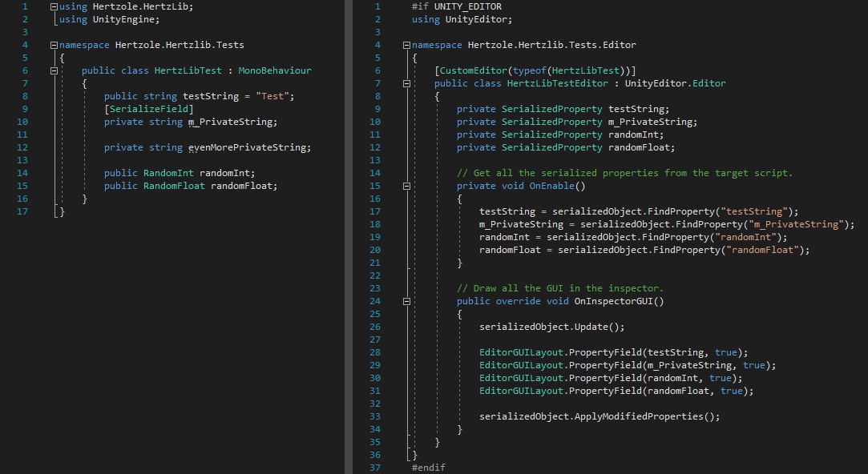Click line number 27 in right pane gutter
Screen dimensions: 868x474
pos(375,339)
